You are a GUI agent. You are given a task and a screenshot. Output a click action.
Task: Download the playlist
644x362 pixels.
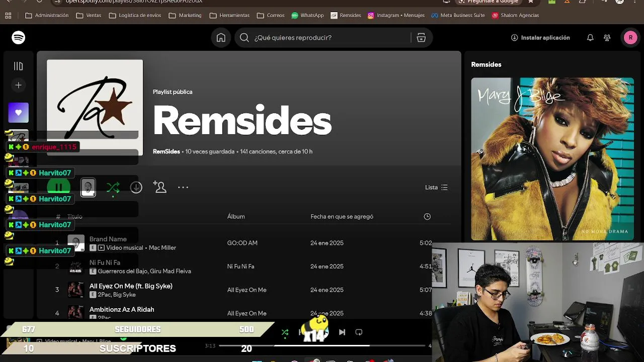point(136,188)
